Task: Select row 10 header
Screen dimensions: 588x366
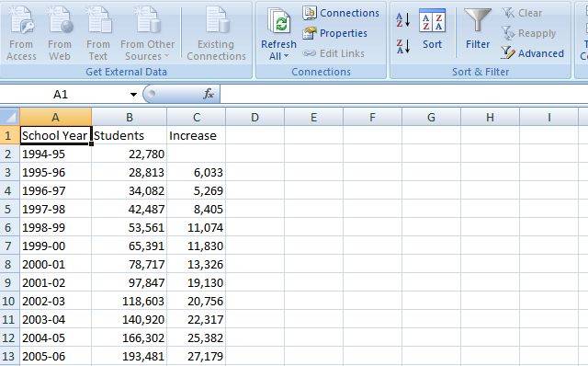Action: [x=9, y=301]
